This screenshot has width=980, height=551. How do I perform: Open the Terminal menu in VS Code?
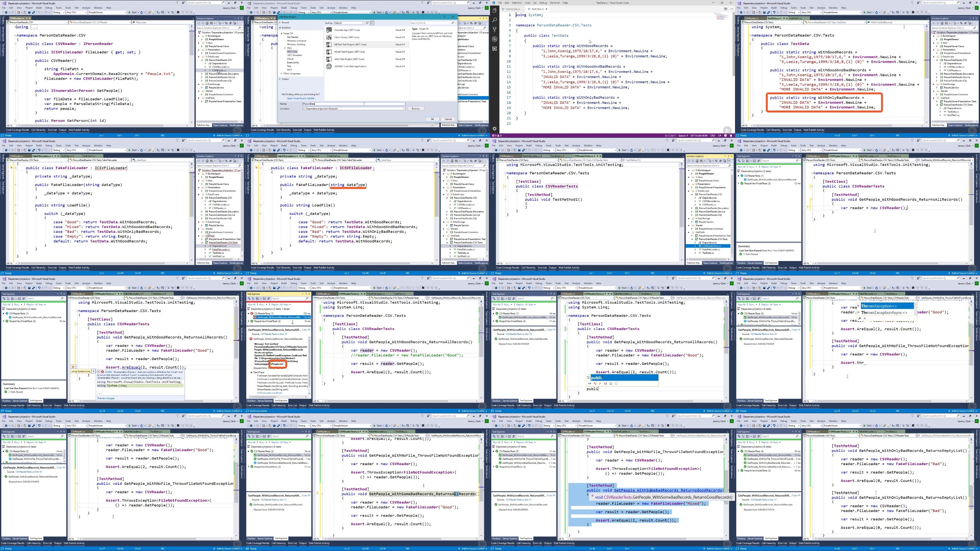(x=555, y=3)
